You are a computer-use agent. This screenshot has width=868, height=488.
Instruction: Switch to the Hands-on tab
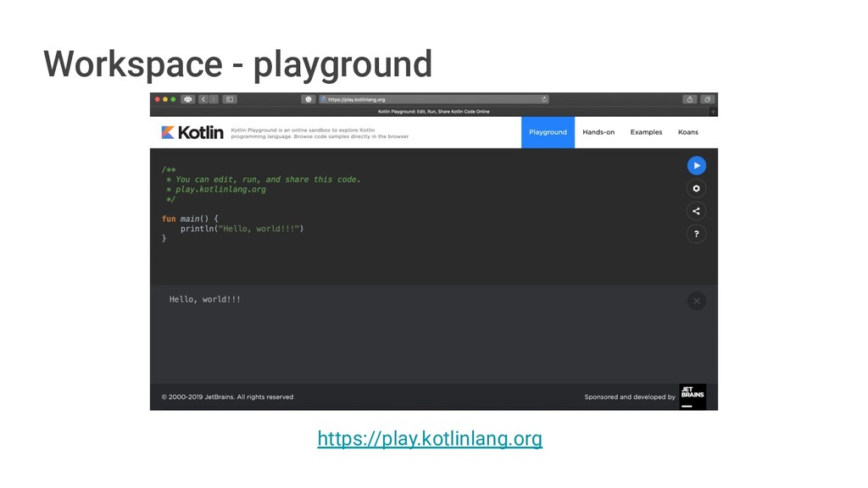pos(598,132)
